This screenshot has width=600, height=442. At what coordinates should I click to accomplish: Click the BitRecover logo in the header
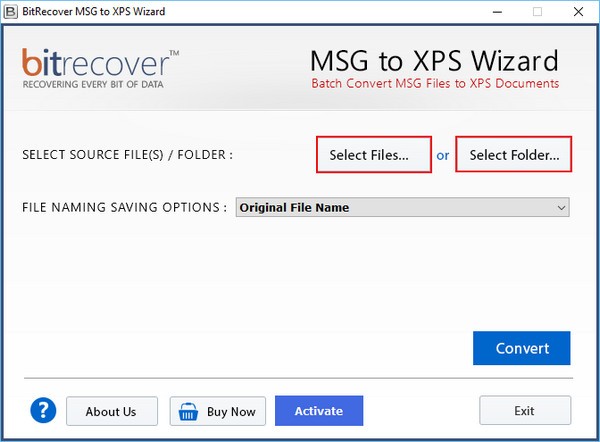click(101, 68)
